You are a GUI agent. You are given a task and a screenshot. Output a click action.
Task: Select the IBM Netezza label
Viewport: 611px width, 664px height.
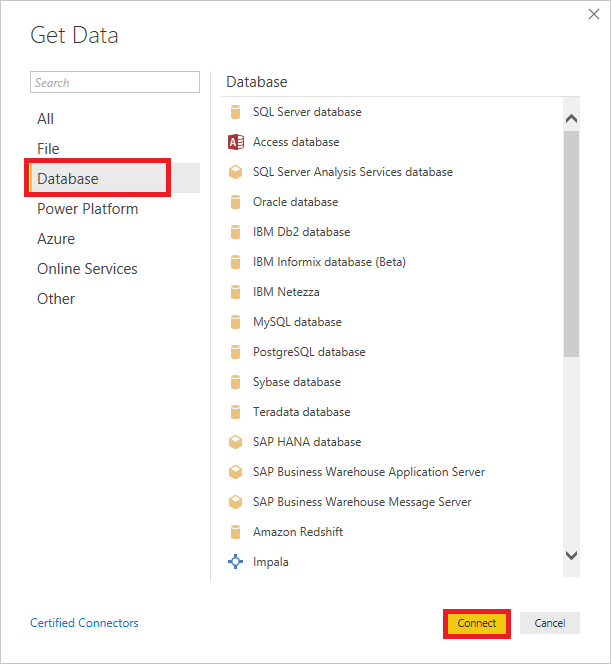286,292
